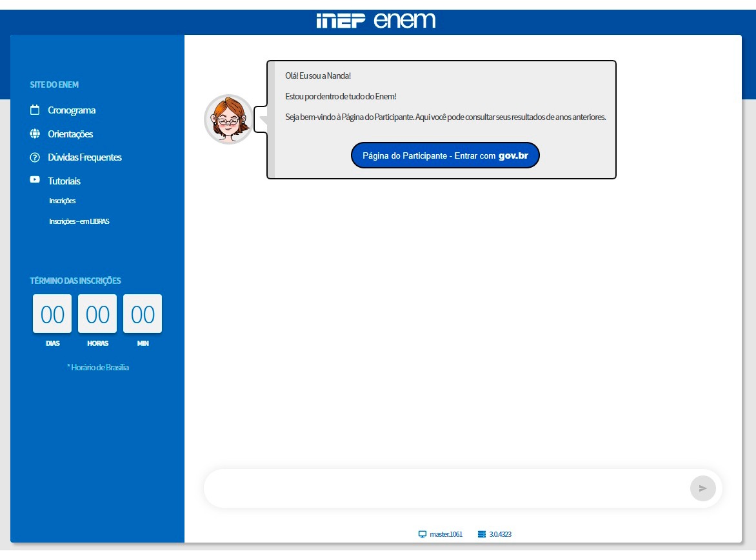Click Nanda's avatar picture

[x=228, y=119]
